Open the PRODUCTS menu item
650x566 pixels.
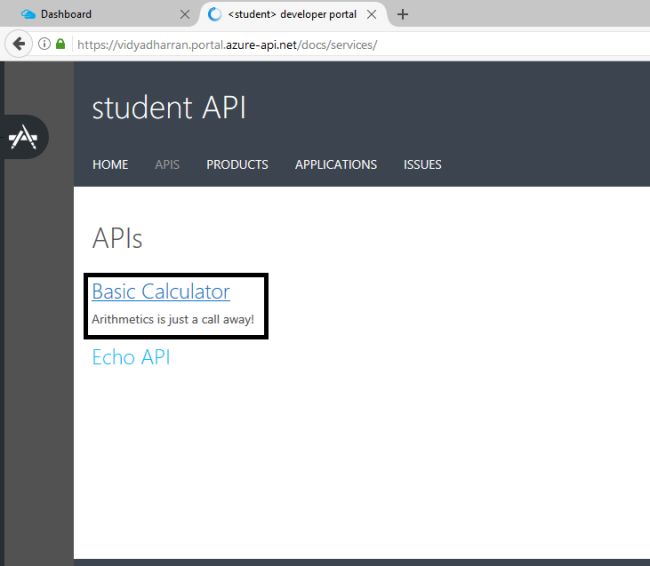pyautogui.click(x=237, y=165)
